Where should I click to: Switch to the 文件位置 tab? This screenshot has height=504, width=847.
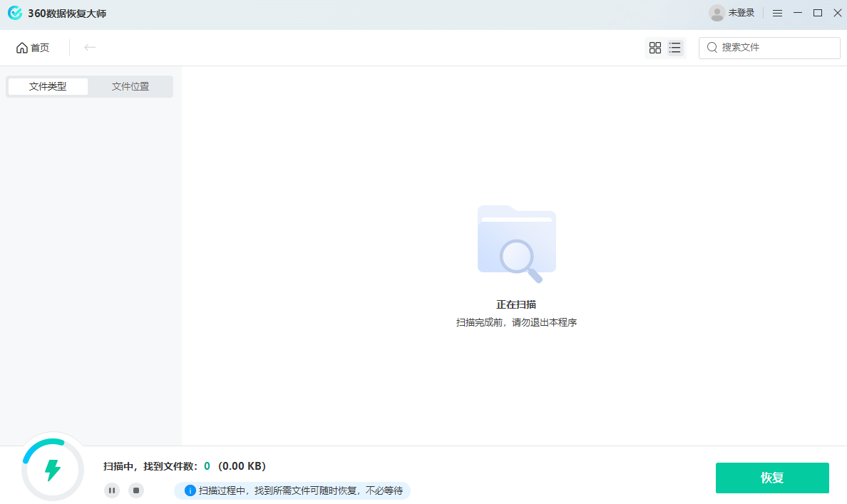point(130,86)
